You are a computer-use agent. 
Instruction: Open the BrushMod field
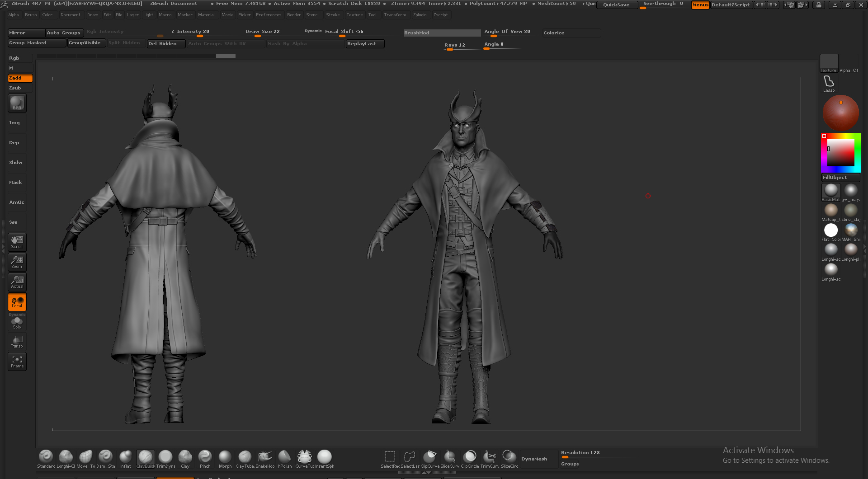[x=442, y=33]
